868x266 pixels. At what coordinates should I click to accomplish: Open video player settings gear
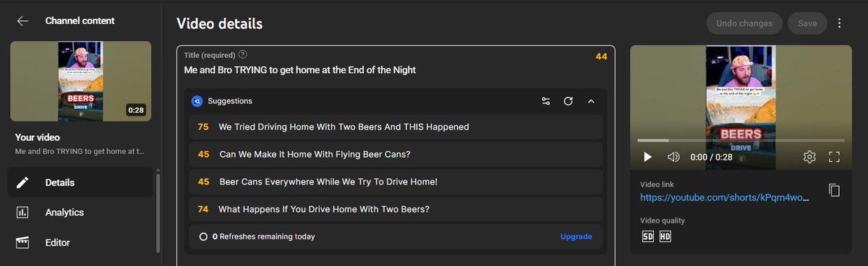click(x=809, y=157)
